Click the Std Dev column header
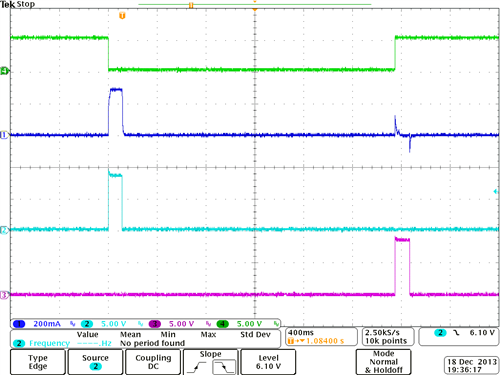This screenshot has height=375, width=500. click(x=255, y=335)
